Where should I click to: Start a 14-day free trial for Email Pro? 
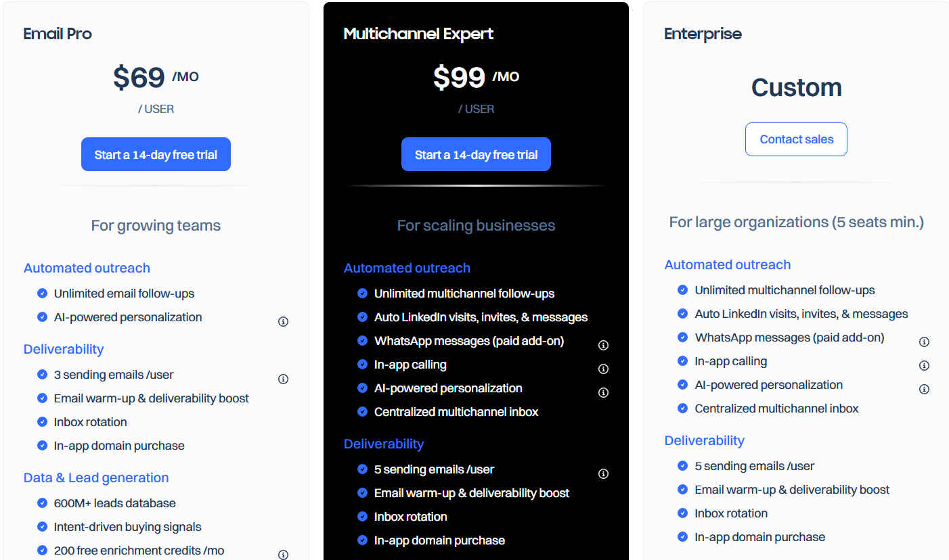156,154
